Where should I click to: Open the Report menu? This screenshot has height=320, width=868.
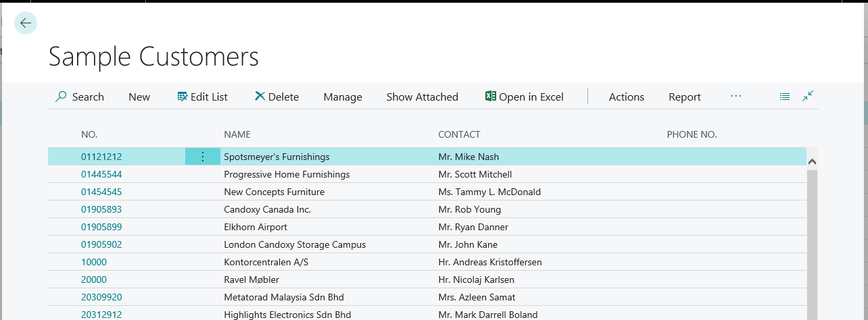coord(685,97)
